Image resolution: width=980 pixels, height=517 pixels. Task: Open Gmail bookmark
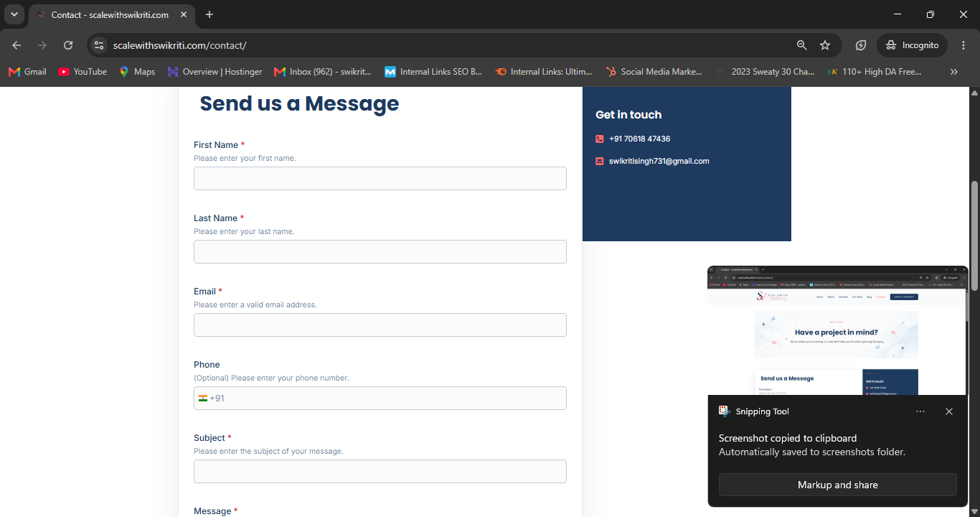point(27,72)
